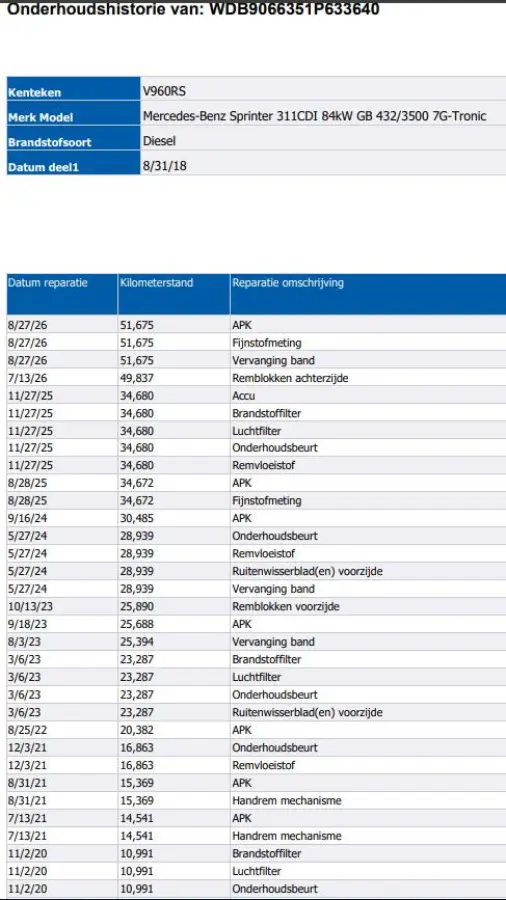506x900 pixels.
Task: Select the date '8/25/22'
Action: 26,730
